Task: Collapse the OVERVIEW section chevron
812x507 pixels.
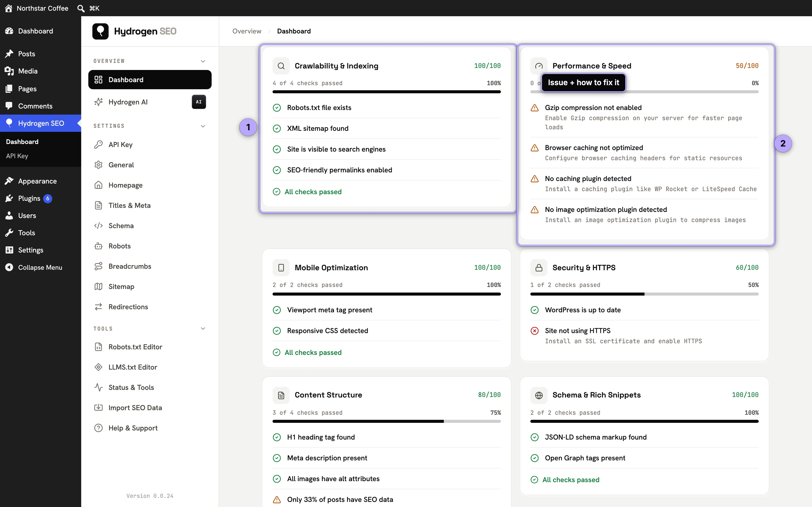Action: pyautogui.click(x=203, y=61)
